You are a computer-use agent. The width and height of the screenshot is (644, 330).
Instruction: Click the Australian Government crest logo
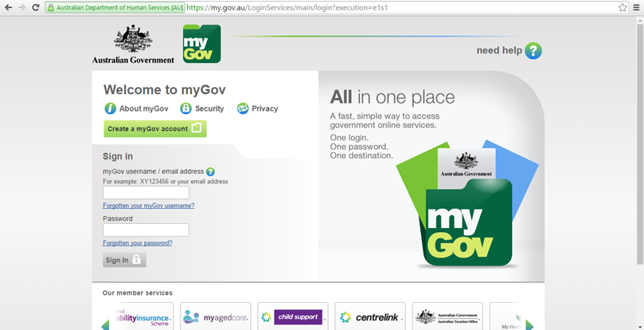[133, 44]
